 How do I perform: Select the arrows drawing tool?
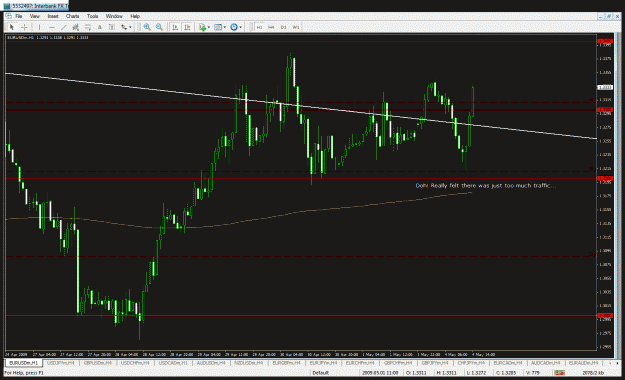[x=124, y=27]
